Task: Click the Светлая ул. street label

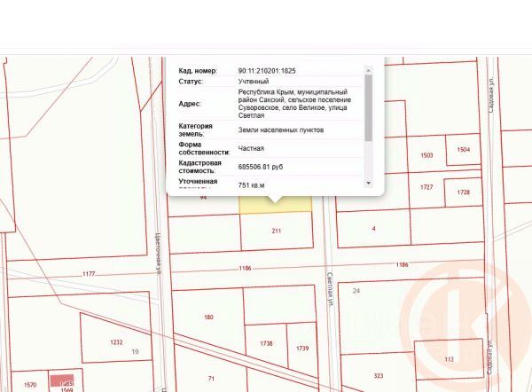Action: [x=330, y=290]
